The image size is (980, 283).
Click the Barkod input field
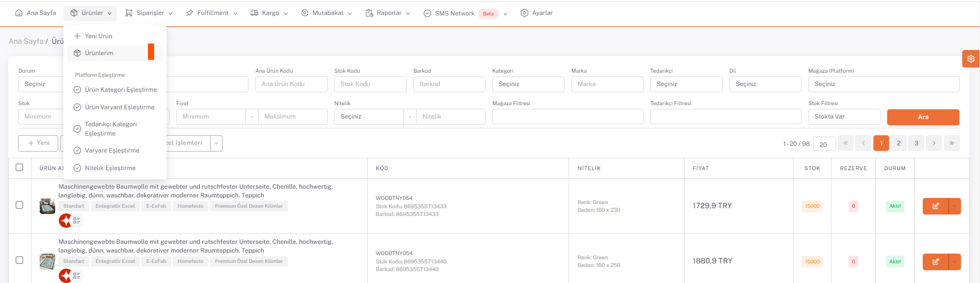click(x=449, y=84)
